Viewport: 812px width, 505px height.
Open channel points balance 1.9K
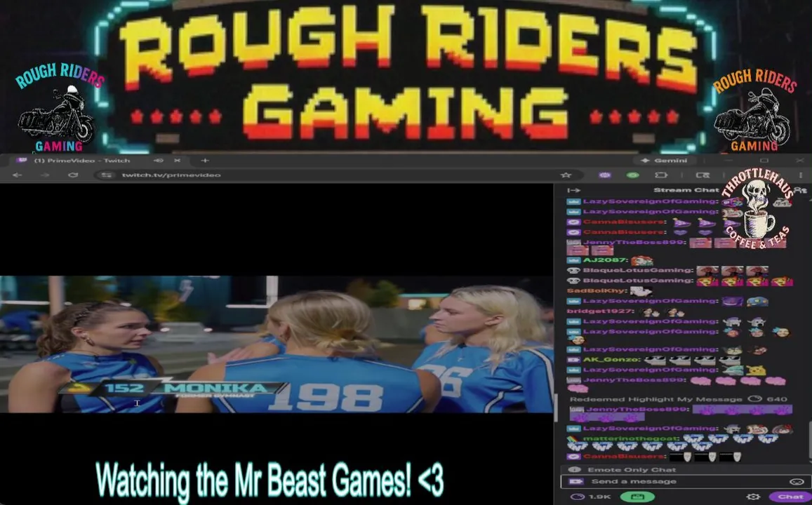(x=590, y=497)
